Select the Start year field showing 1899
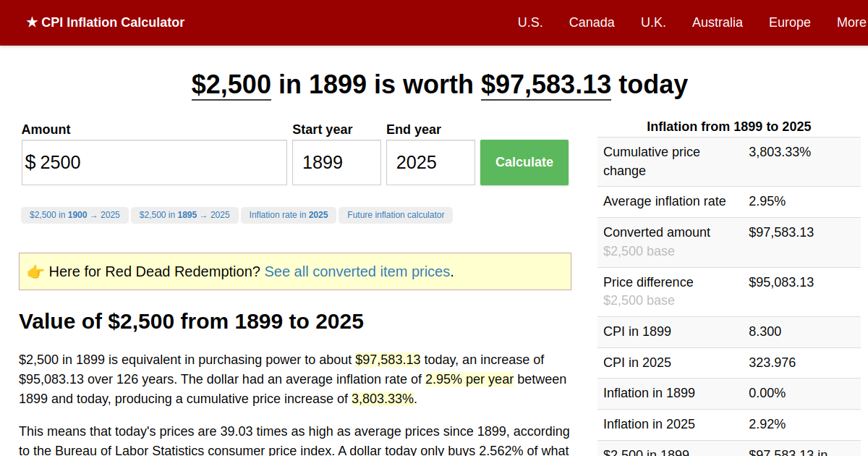The width and height of the screenshot is (868, 456). [x=336, y=162]
